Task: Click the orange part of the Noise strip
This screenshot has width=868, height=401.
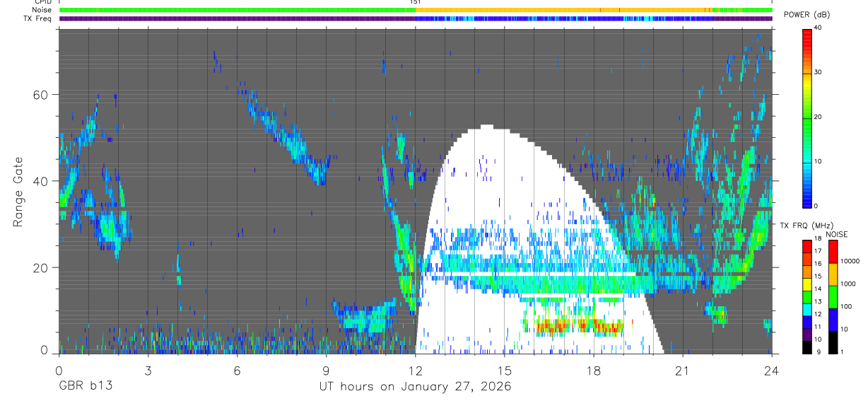Action: click(565, 10)
